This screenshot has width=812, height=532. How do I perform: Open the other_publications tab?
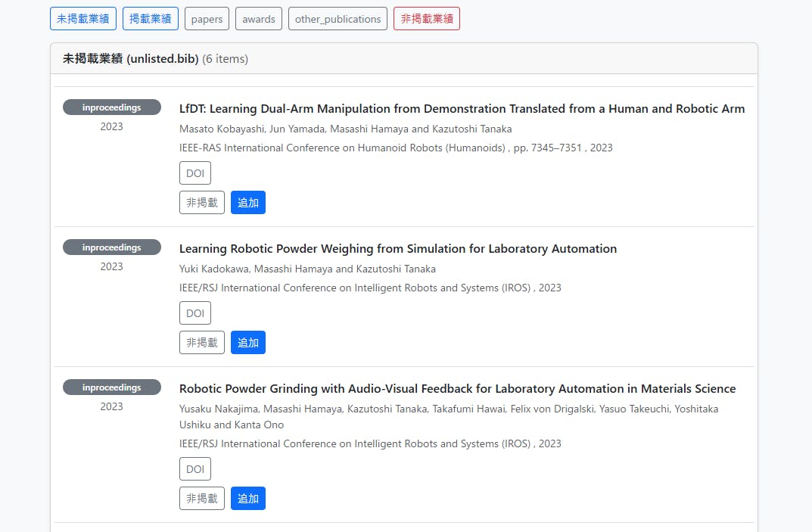(338, 19)
